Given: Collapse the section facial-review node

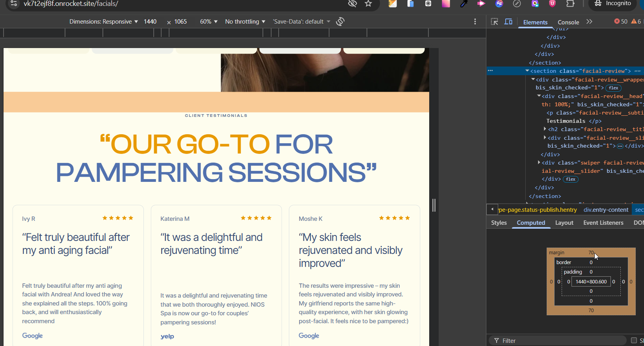Looking at the screenshot, I should (x=527, y=71).
